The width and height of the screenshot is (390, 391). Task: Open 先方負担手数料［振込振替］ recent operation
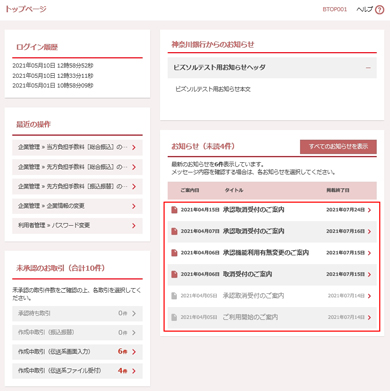(x=77, y=186)
